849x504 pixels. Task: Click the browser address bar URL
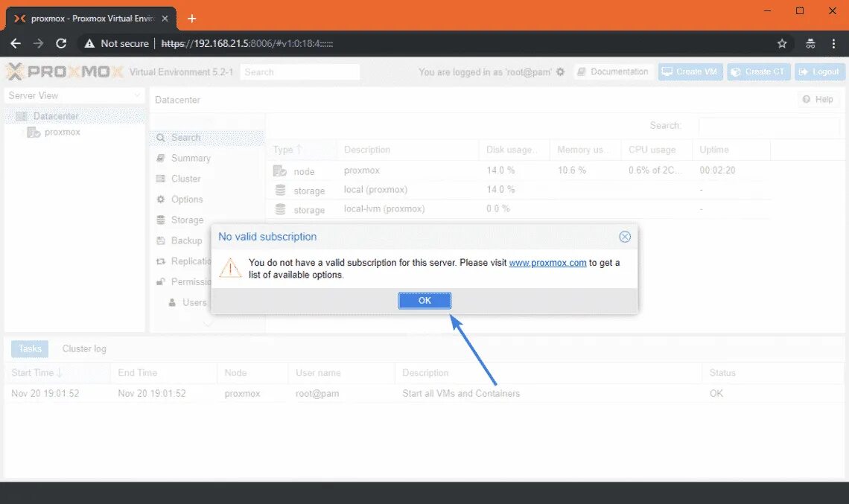tap(247, 43)
